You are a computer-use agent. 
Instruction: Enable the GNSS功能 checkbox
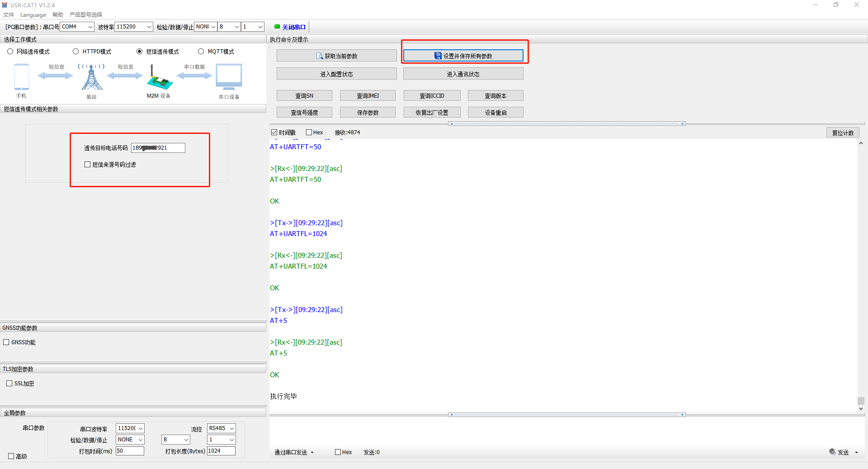(x=6, y=342)
